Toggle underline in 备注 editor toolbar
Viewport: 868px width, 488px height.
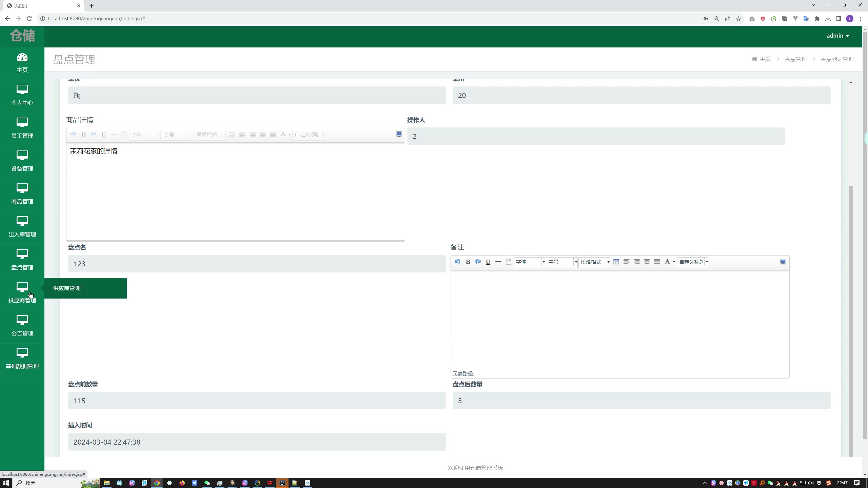click(488, 262)
